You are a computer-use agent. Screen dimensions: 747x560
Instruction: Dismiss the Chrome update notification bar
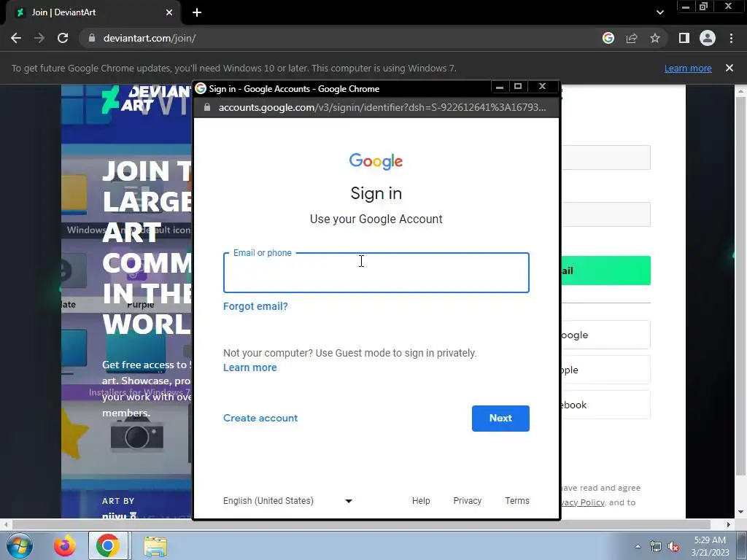(729, 68)
